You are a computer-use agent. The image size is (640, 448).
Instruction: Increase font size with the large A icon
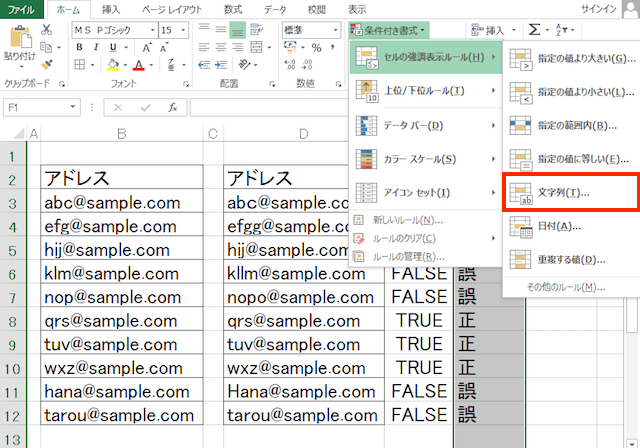[x=147, y=47]
